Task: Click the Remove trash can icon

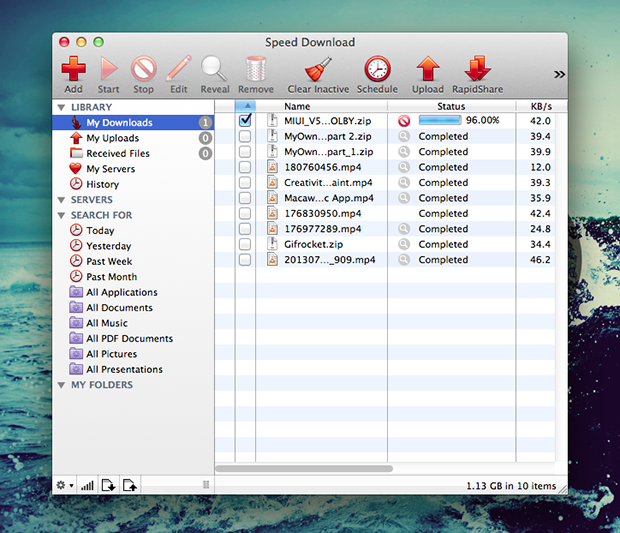Action: click(256, 69)
